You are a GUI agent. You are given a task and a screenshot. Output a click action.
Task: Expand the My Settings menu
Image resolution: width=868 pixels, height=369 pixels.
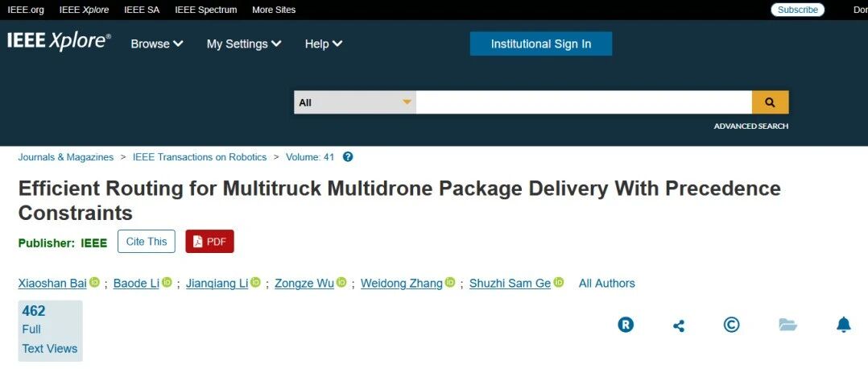[x=244, y=44]
